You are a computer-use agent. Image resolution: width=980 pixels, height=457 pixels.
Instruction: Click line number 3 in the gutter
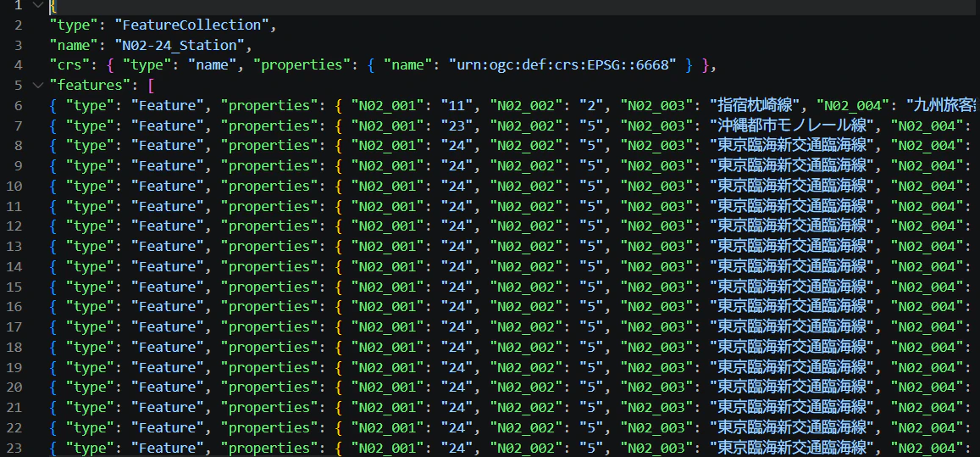[x=18, y=46]
